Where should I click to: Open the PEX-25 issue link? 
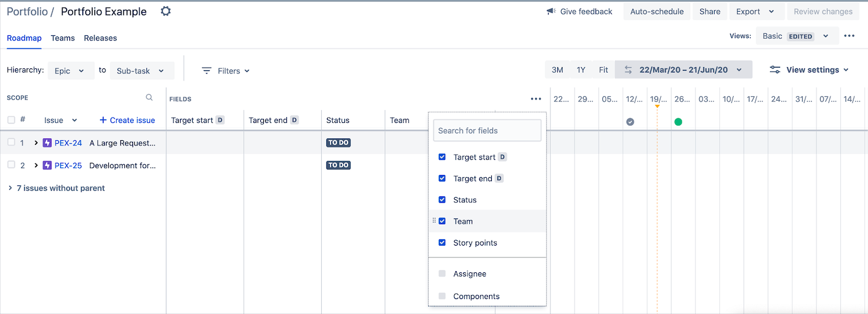pos(68,165)
